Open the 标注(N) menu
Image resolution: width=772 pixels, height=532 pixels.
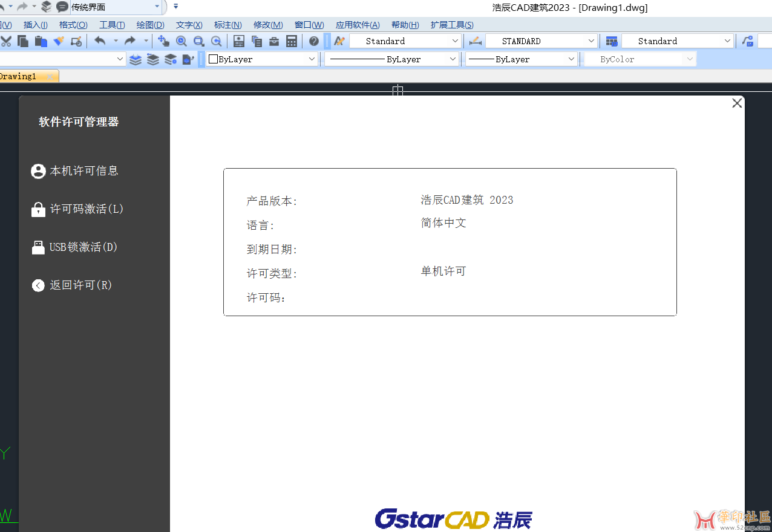click(x=228, y=25)
